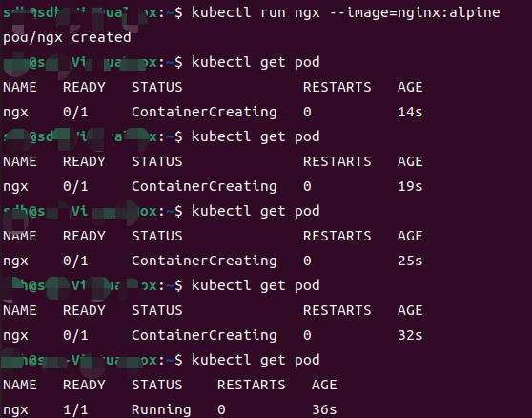Click 'kubectl get pod' command above Running table
532x418 pixels.
click(x=256, y=361)
